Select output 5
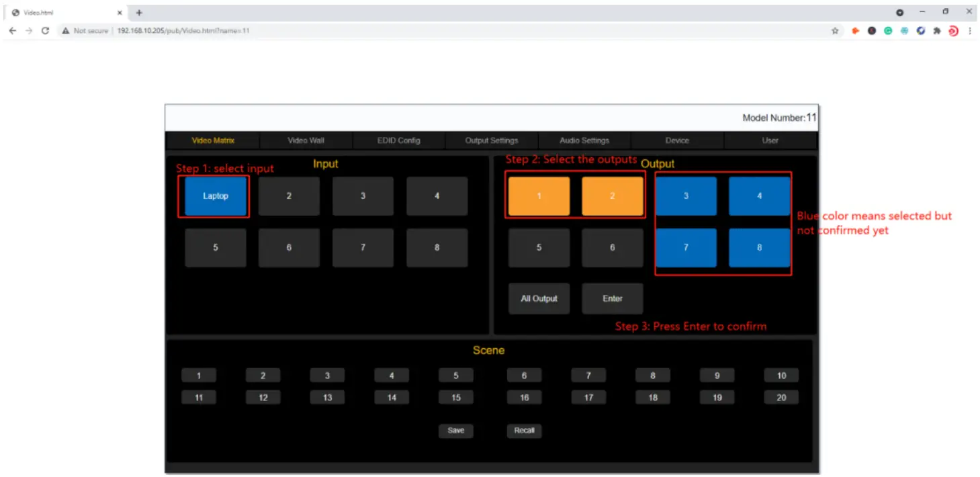 click(538, 247)
